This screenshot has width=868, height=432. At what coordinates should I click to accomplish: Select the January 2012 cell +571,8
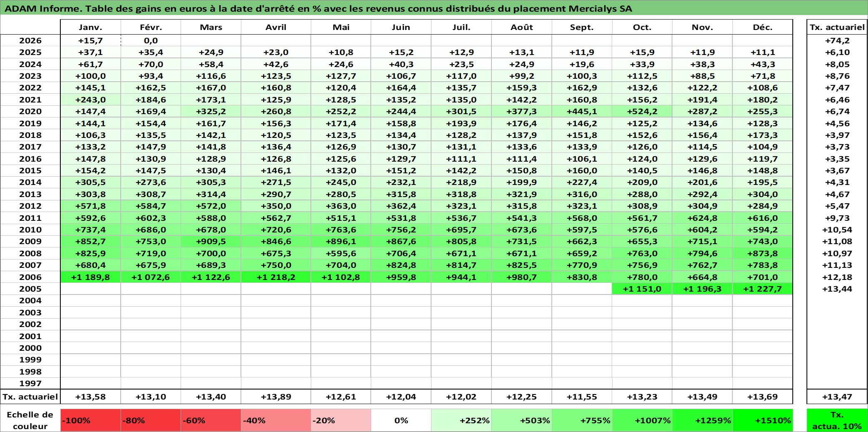pos(90,206)
